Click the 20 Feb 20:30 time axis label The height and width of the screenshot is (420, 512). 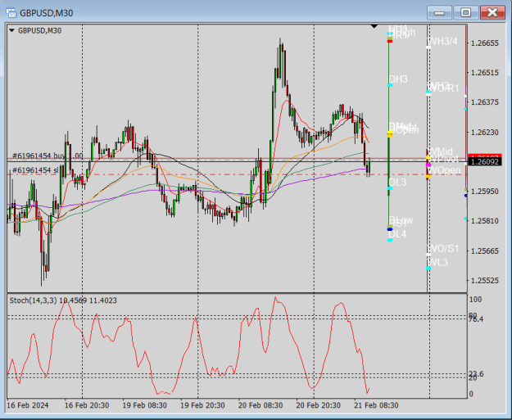pos(319,405)
